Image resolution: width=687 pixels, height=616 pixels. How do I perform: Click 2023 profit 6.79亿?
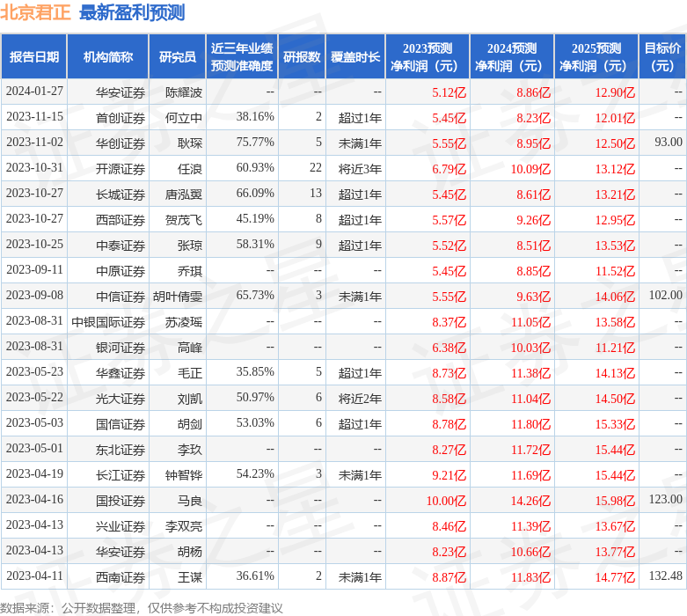pyautogui.click(x=449, y=169)
